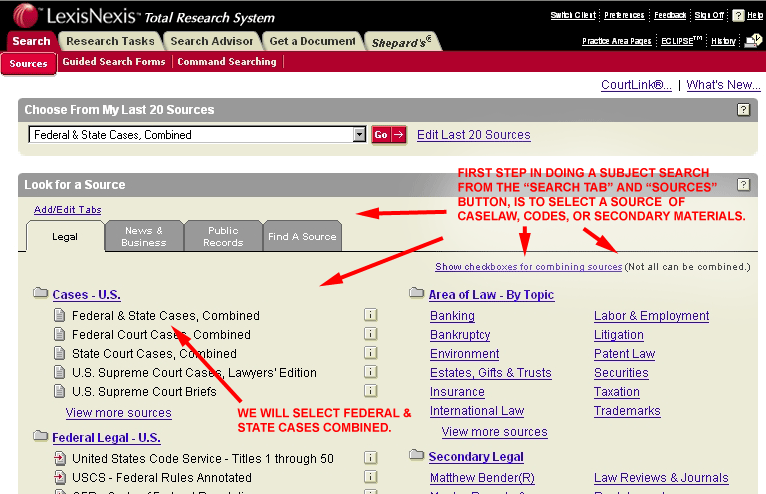The height and width of the screenshot is (494, 766).
Task: Click the Cases - U.S. folder icon
Action: (x=41, y=293)
